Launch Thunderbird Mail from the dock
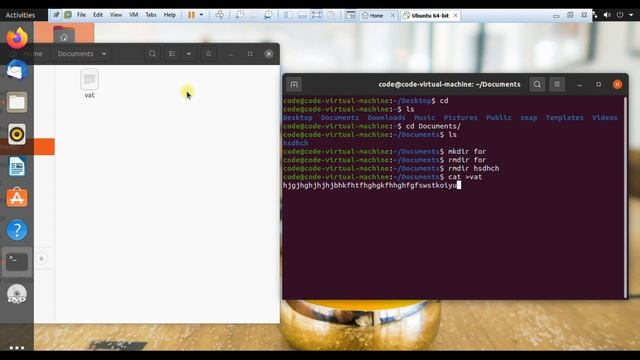Screen dimensions: 640x360 tap(17, 70)
